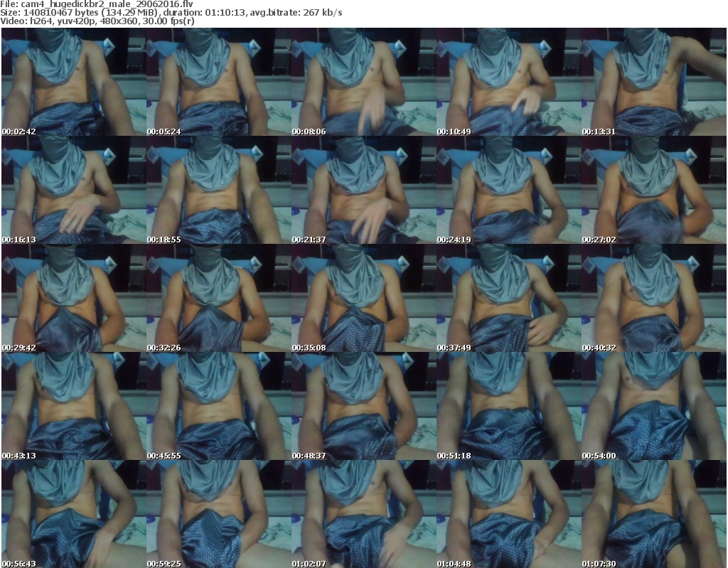Pick the frame stamped 00:21:37
Image resolution: width=728 pixels, height=568 pixels.
tap(363, 190)
